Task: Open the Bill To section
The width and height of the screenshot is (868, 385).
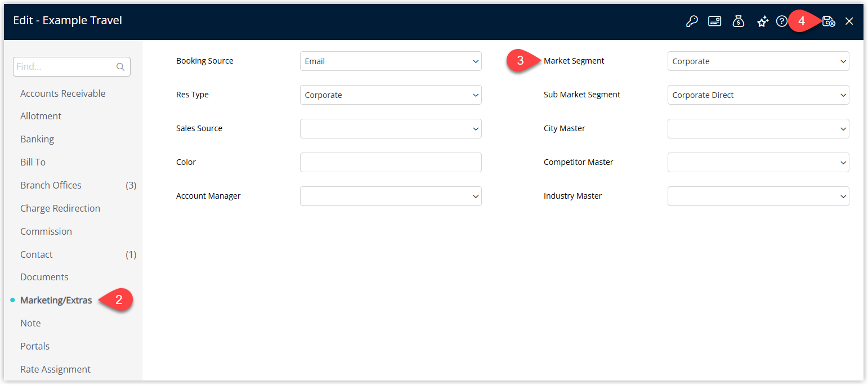Action: (x=33, y=162)
